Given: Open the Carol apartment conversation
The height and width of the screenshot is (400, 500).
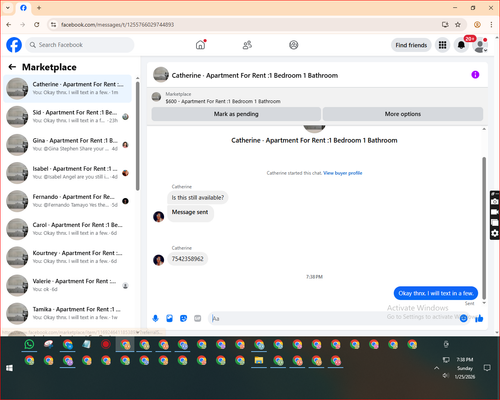Looking at the screenshot, I should pos(68,229).
